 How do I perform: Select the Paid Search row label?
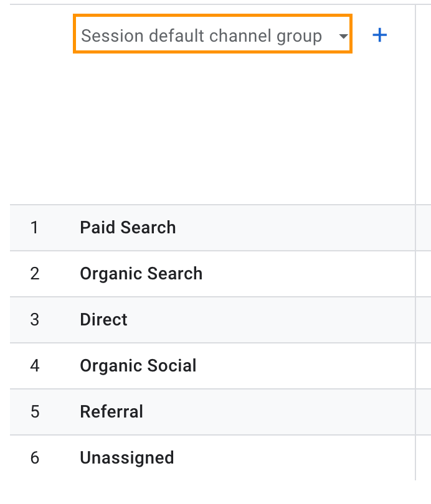(128, 228)
